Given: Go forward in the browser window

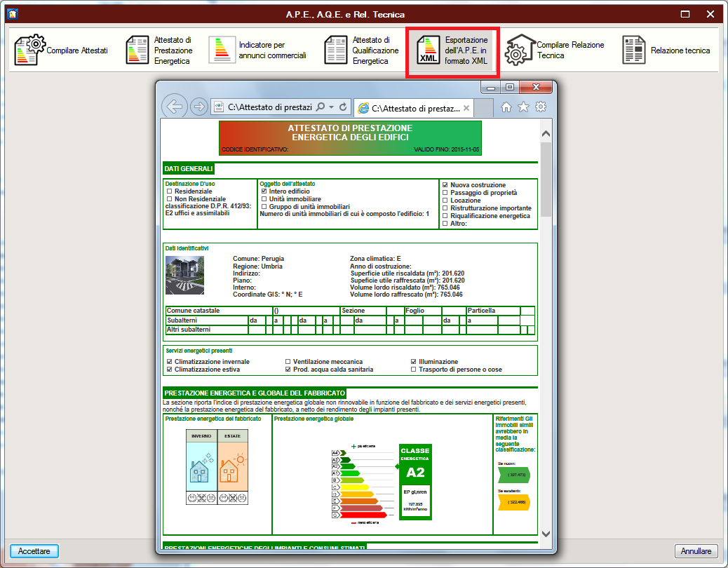Looking at the screenshot, I should pyautogui.click(x=198, y=107).
